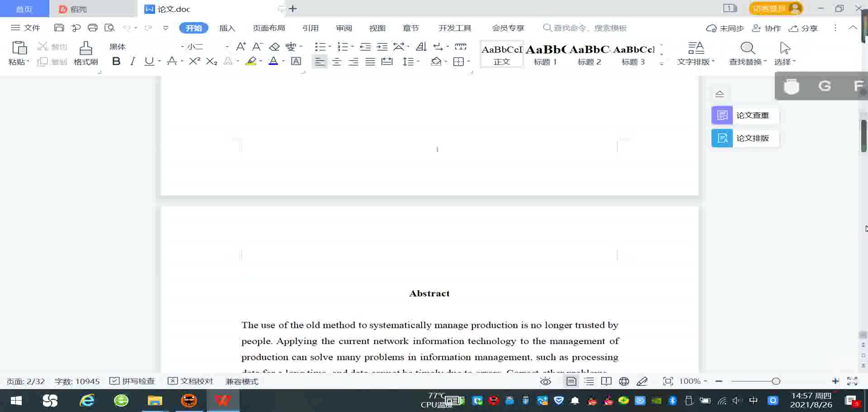This screenshot has height=412, width=868.
Task: Click the Paste clipboard icon
Action: click(19, 48)
